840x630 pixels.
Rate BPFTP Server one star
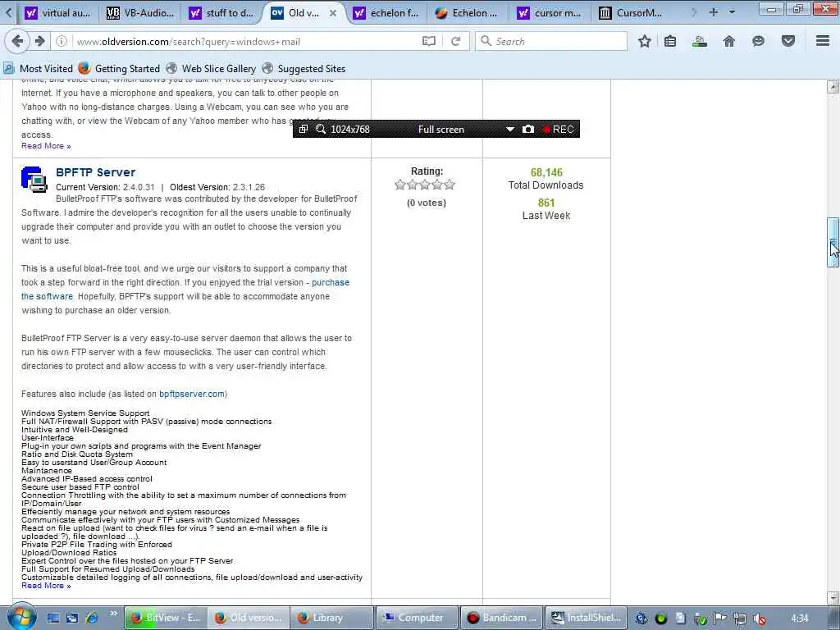[400, 185]
